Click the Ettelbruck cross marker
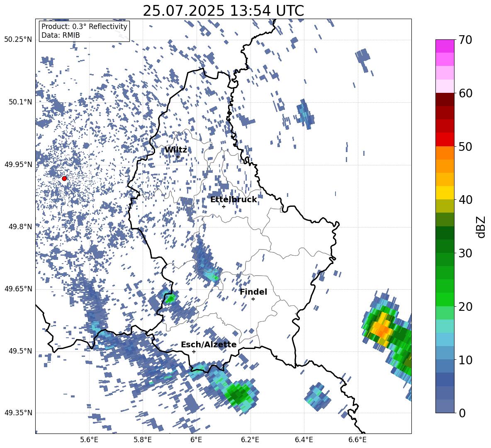The image size is (491, 448). [x=224, y=206]
